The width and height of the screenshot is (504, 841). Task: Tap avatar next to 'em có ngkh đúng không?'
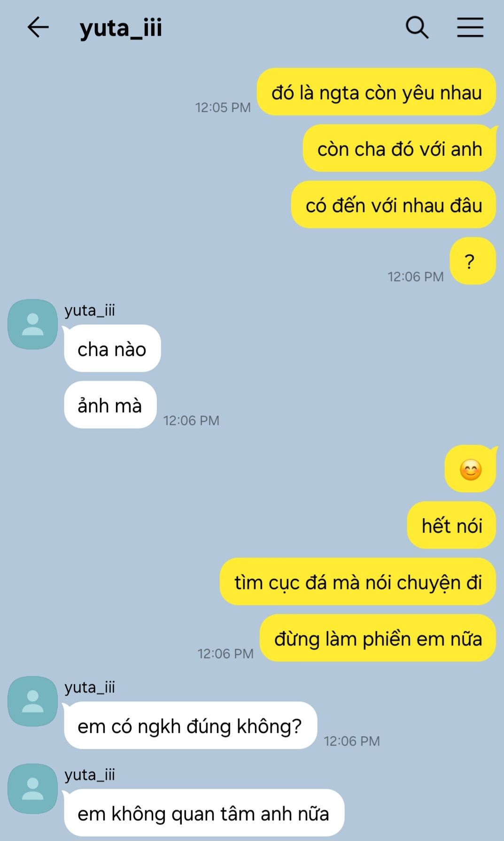(32, 701)
